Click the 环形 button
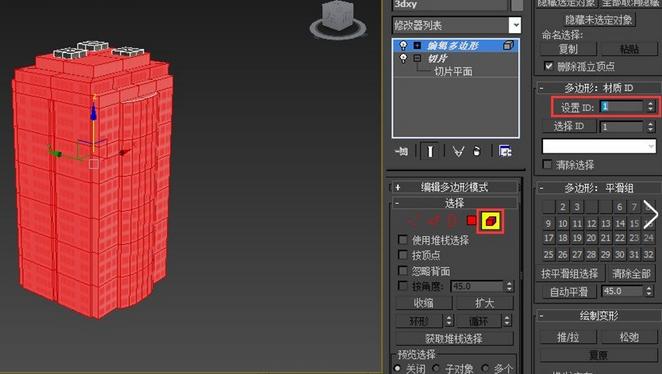 419,321
